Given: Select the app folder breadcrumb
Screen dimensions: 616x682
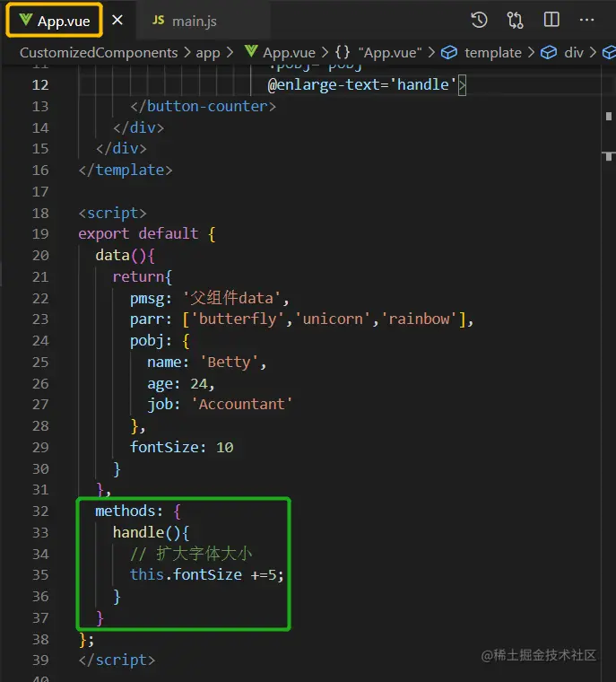Looking at the screenshot, I should tap(208, 53).
